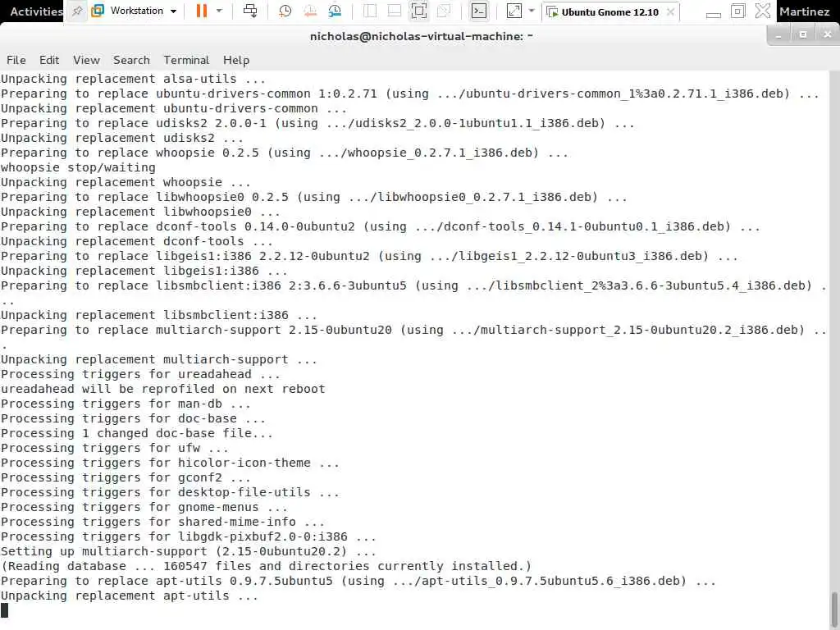Expand the power options arrow beside pause
Image resolution: width=840 pixels, height=630 pixels.
coord(219,11)
